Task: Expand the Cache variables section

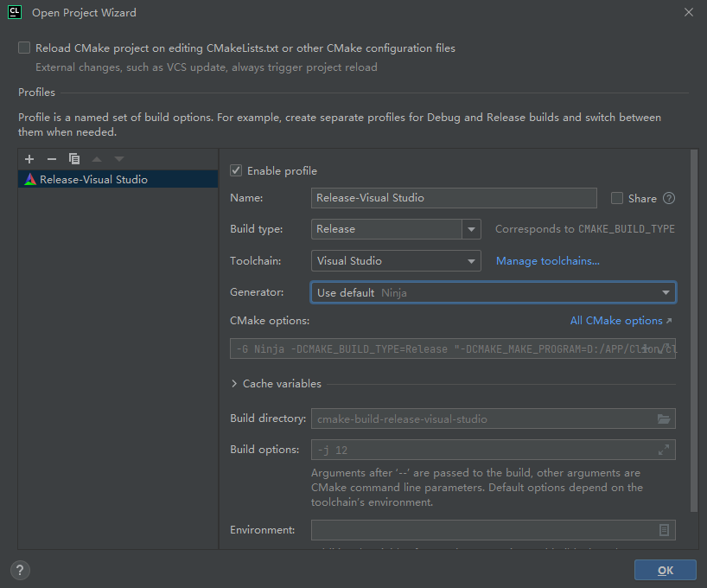Action: pos(235,384)
